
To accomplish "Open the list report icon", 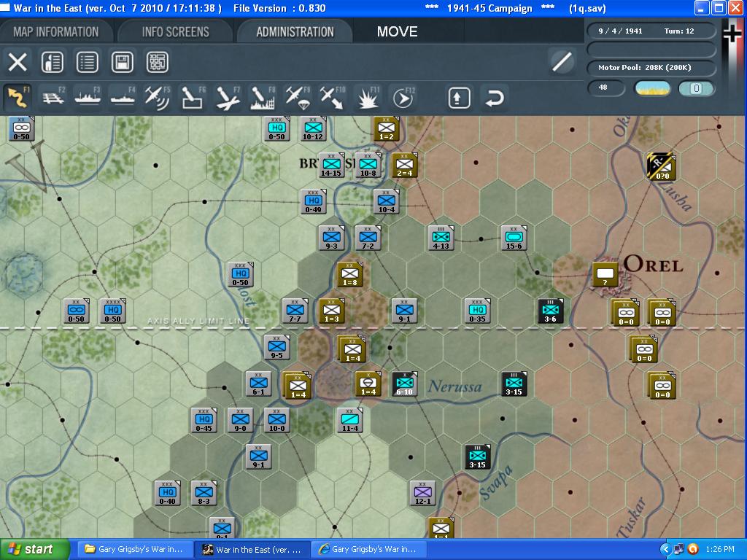I will point(88,63).
